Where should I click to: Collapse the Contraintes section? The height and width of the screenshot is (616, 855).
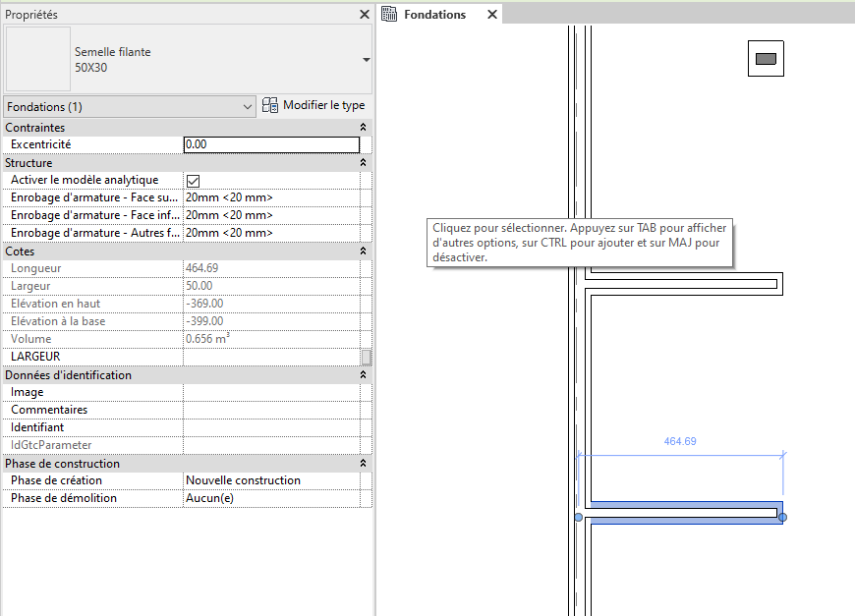pyautogui.click(x=363, y=128)
